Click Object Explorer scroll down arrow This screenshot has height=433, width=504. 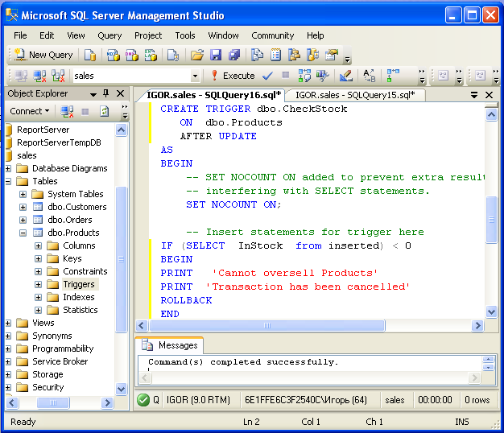coord(122,389)
